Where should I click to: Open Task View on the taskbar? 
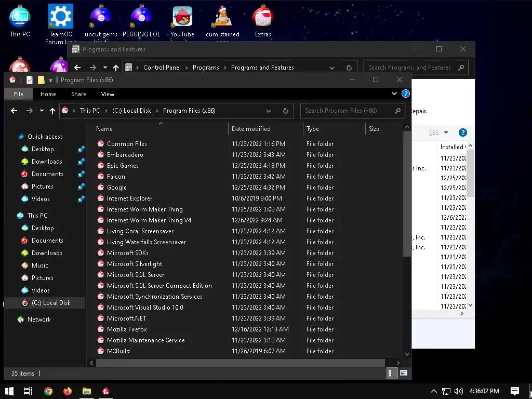(28, 391)
